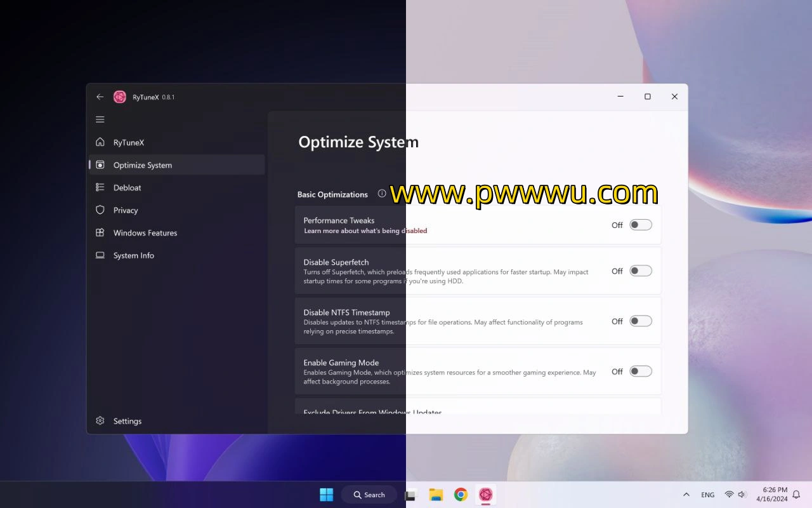Open File Explorer from taskbar
This screenshot has width=812, height=508.
pyautogui.click(x=436, y=495)
